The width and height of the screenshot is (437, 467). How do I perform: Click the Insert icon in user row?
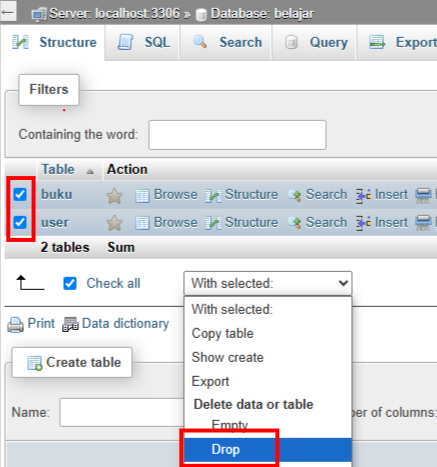point(364,223)
